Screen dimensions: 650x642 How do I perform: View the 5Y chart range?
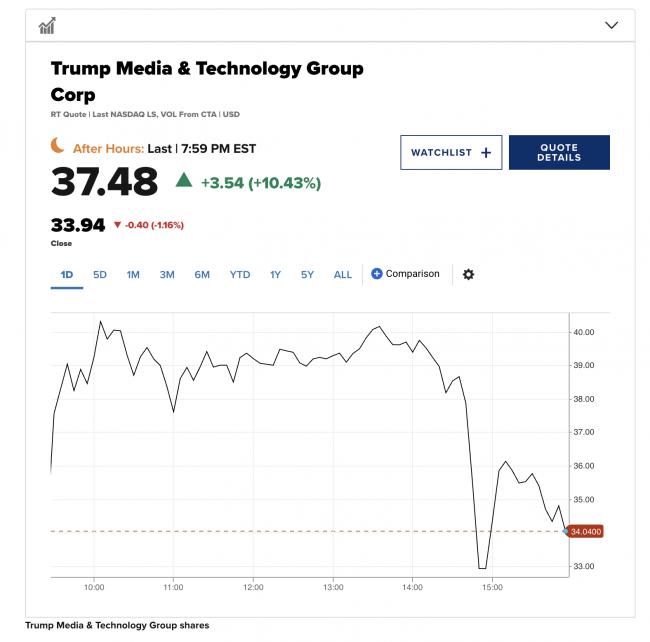307,274
